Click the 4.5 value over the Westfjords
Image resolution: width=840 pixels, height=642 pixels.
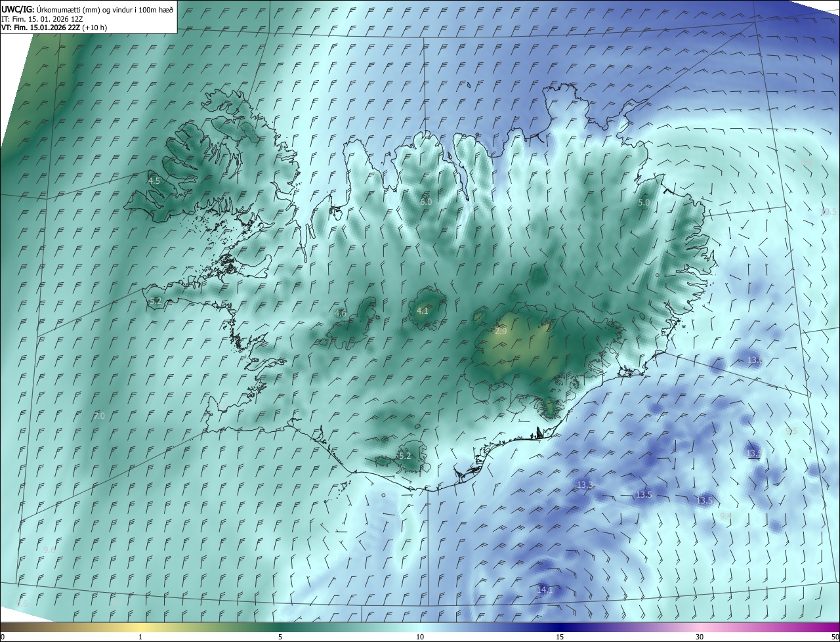click(x=154, y=181)
